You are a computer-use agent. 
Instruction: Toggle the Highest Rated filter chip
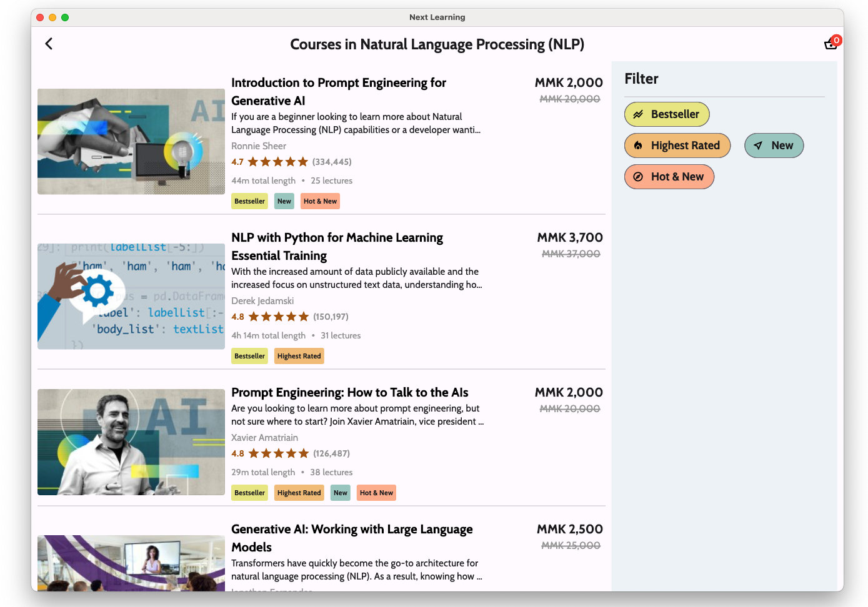click(677, 146)
